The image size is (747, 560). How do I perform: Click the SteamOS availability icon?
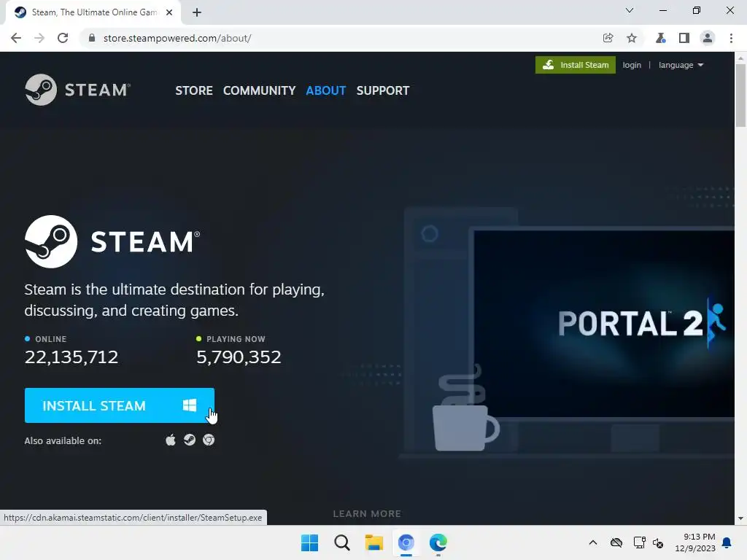[x=190, y=440]
